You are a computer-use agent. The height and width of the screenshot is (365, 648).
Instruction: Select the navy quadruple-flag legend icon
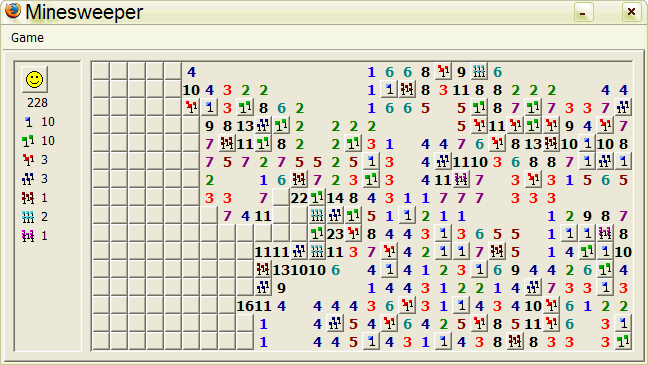(28, 179)
